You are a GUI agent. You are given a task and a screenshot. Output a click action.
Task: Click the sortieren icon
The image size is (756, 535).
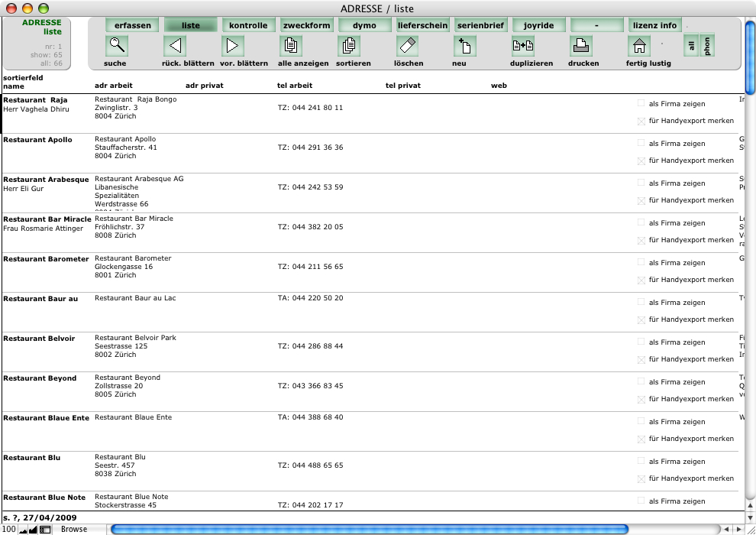pyautogui.click(x=348, y=47)
